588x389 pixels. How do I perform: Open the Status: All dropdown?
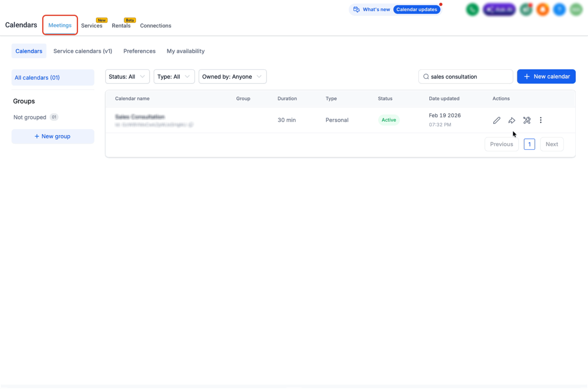click(x=127, y=77)
